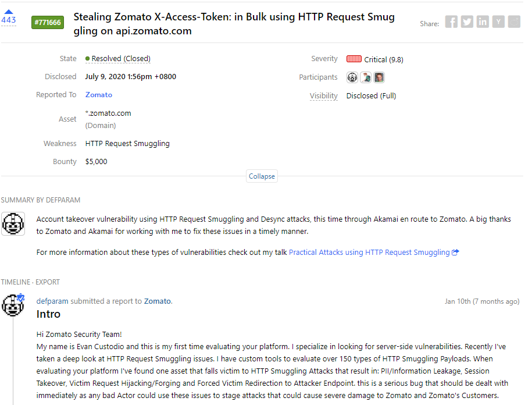Open defparam avatar in summary section

pyautogui.click(x=13, y=224)
